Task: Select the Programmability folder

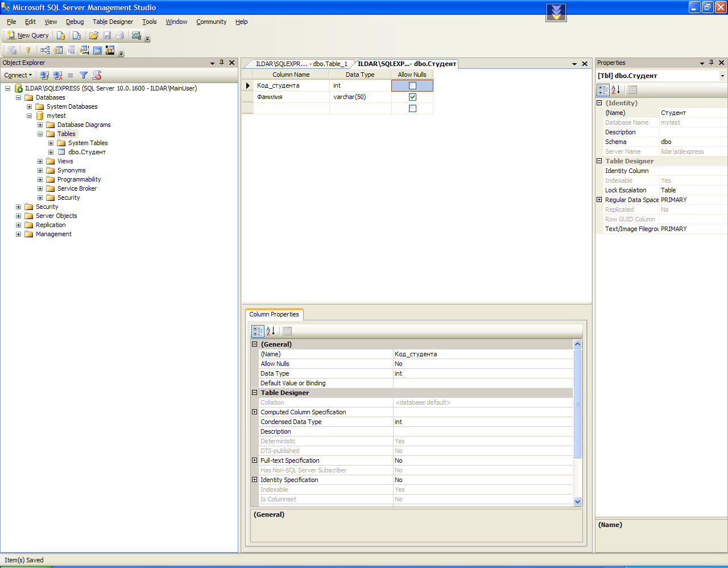Action: 79,179
